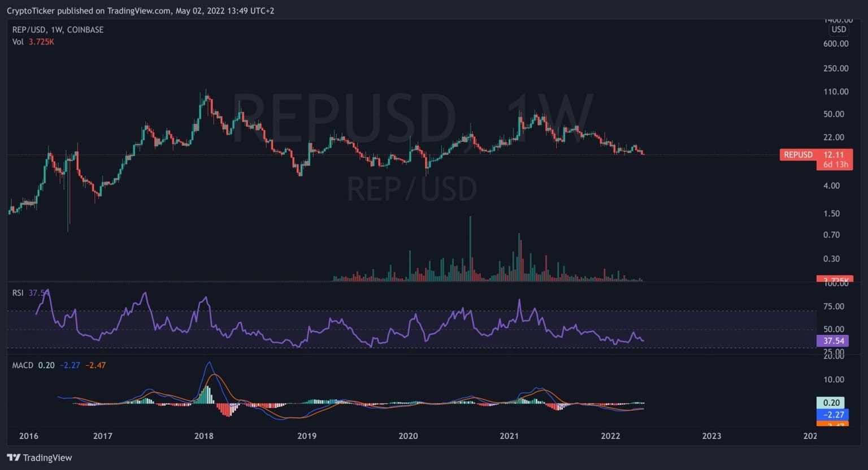Viewport: 868px width, 470px height.
Task: Select the Vol 3.725K indicator legend
Action: tap(33, 42)
